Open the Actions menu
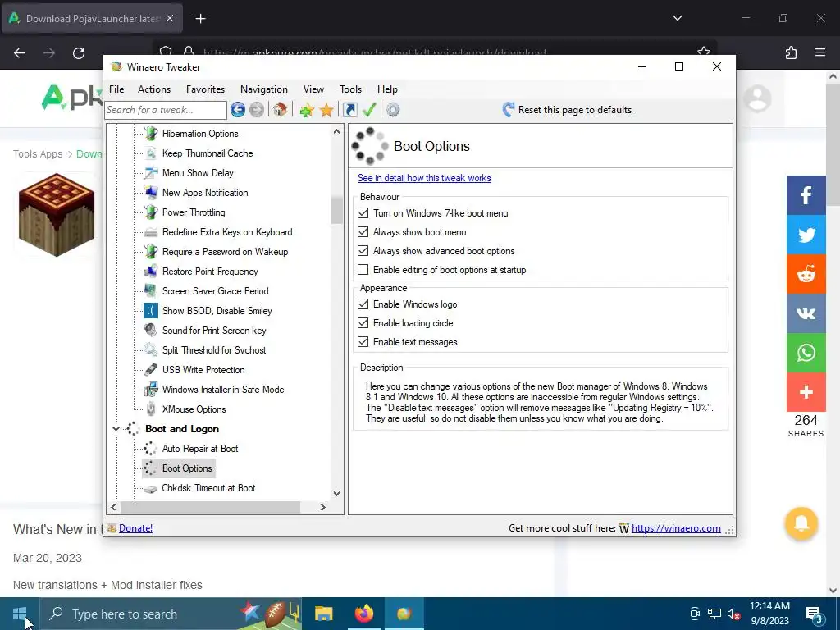 pos(153,89)
